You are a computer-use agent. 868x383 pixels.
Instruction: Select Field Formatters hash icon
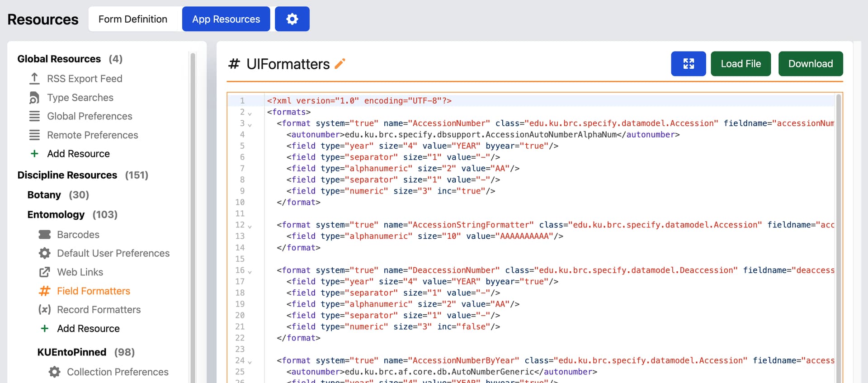(x=45, y=291)
